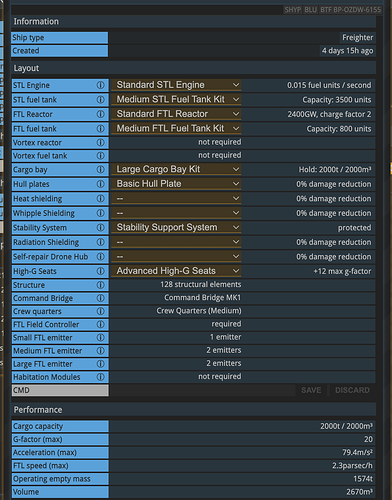Viewport: 392px width, 500px height.
Task: Expand the Advanced High-G Seats dropdown
Action: 176,271
